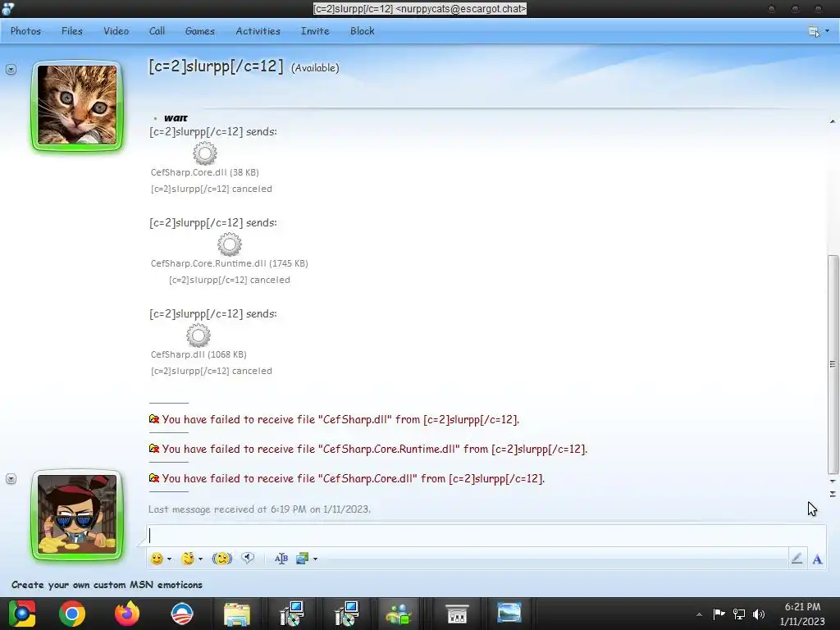Open the Start menu button
The height and width of the screenshot is (630, 840).
pyautogui.click(x=22, y=614)
